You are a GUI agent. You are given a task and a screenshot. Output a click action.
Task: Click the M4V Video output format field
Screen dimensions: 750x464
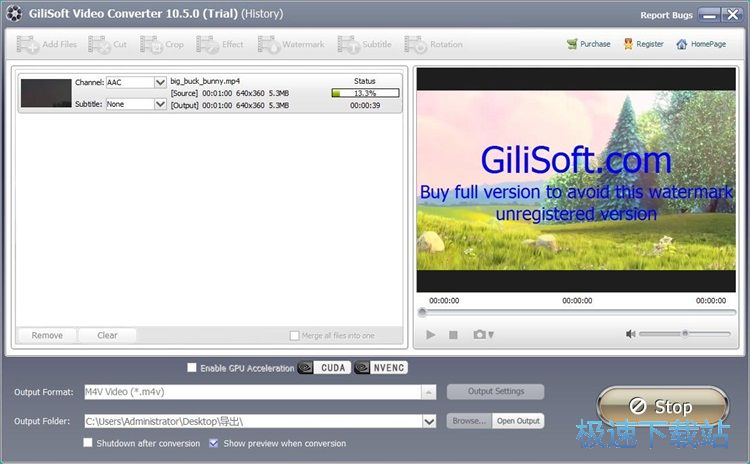(253, 392)
